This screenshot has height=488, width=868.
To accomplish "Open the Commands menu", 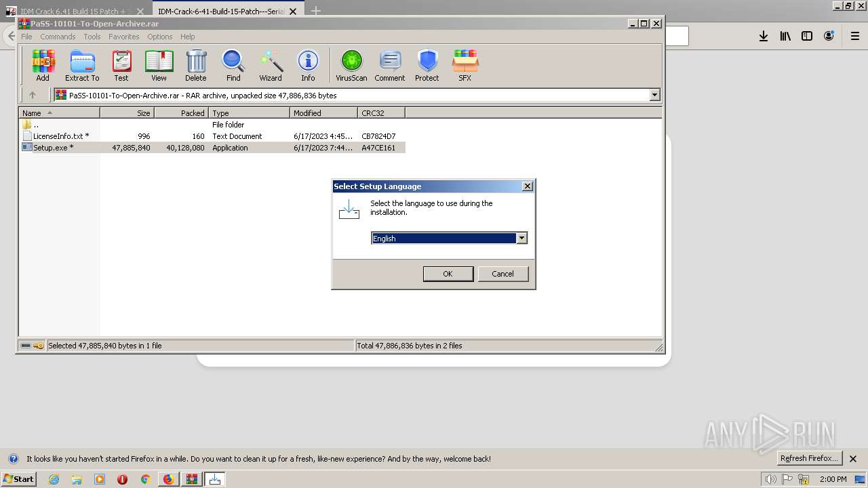I will [x=58, y=37].
